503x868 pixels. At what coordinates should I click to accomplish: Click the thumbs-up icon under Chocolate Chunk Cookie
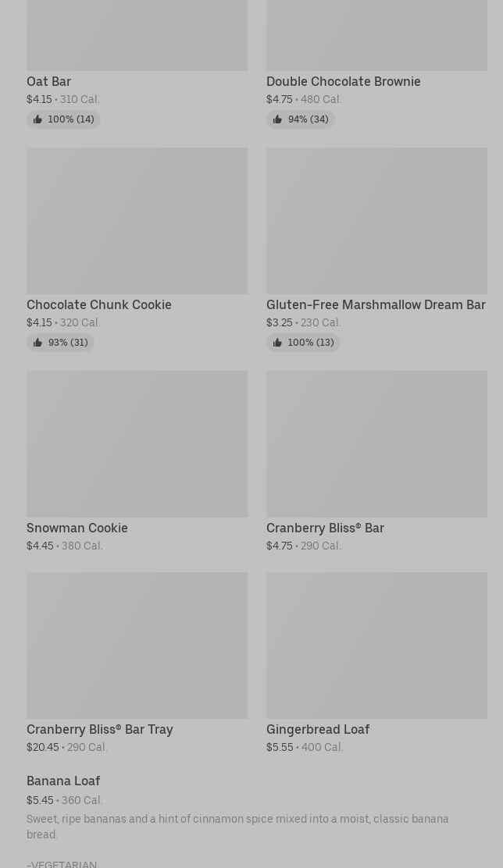(x=37, y=343)
